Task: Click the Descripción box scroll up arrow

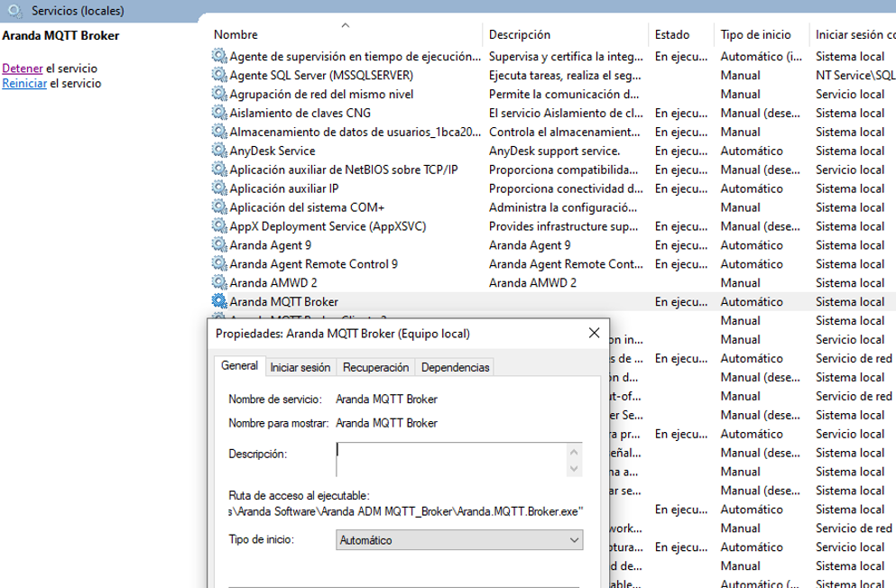Action: [574, 452]
